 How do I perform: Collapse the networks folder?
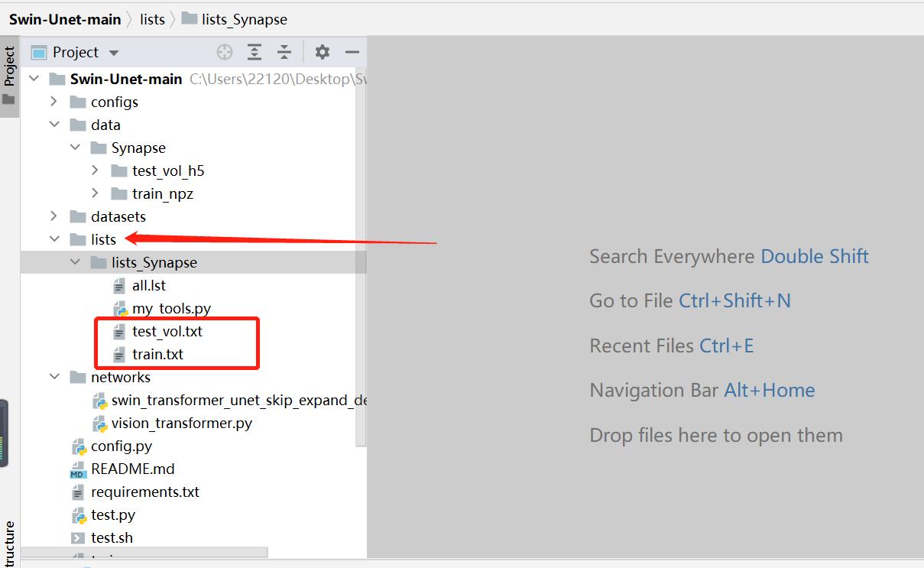point(54,377)
